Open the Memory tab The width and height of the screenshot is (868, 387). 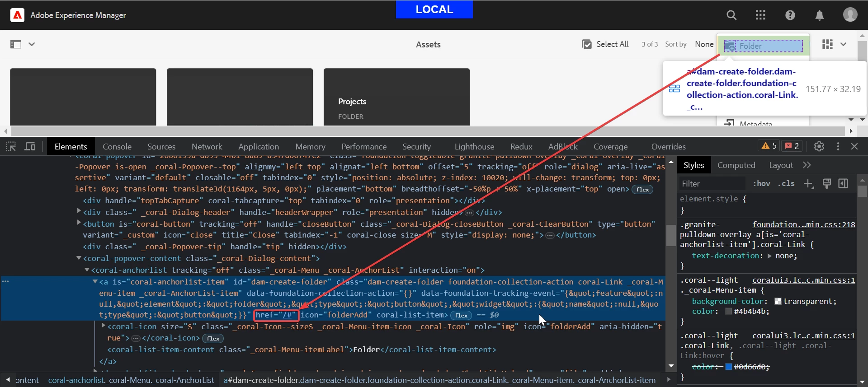click(310, 147)
